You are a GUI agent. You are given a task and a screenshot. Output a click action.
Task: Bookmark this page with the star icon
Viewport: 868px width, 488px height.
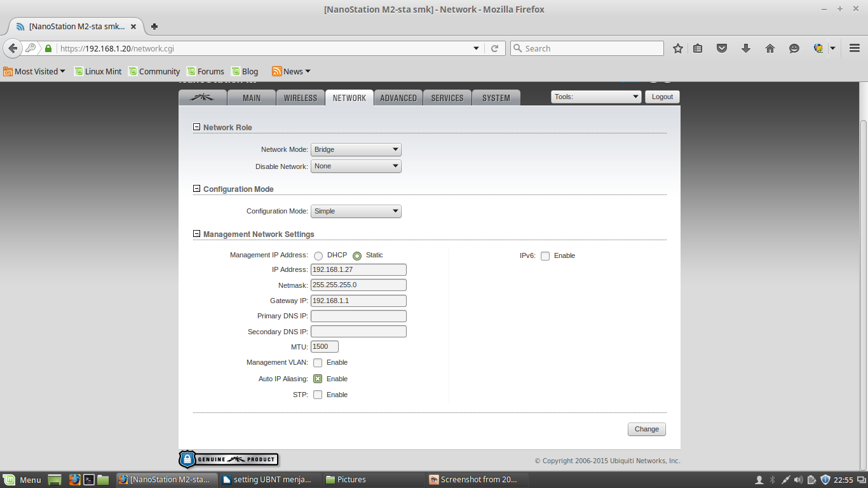point(678,48)
